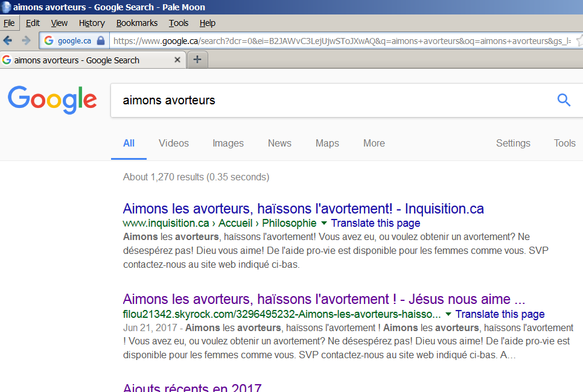This screenshot has height=392, width=583.
Task: Click the Google logo to return home
Action: (x=52, y=100)
